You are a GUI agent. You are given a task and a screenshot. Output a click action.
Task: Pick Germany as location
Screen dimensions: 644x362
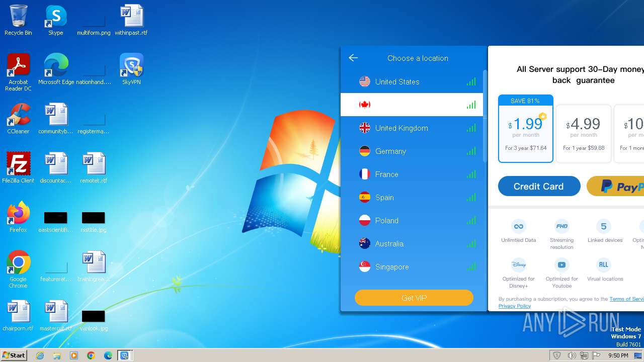pyautogui.click(x=412, y=151)
